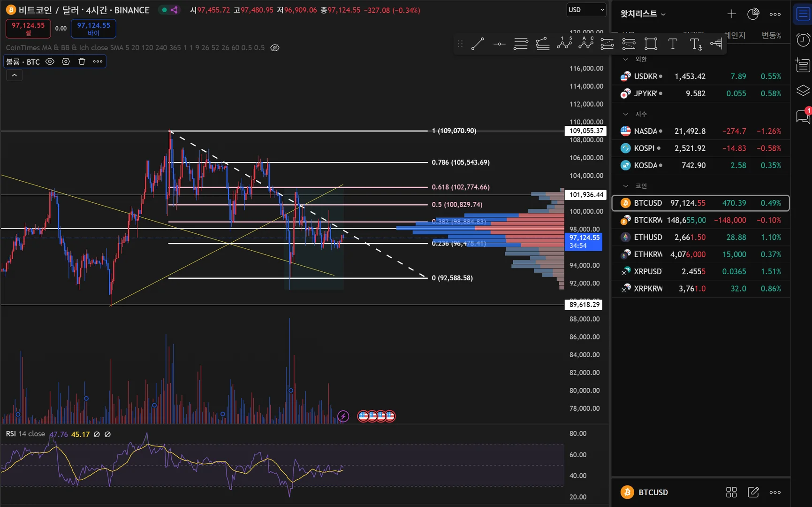Image resolution: width=812 pixels, height=507 pixels.
Task: Click the RSI 14 close indicator label
Action: (25, 434)
